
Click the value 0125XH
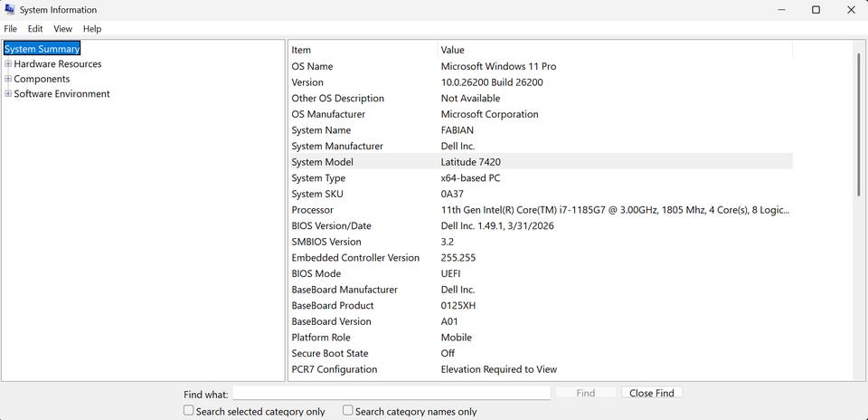pyautogui.click(x=458, y=305)
